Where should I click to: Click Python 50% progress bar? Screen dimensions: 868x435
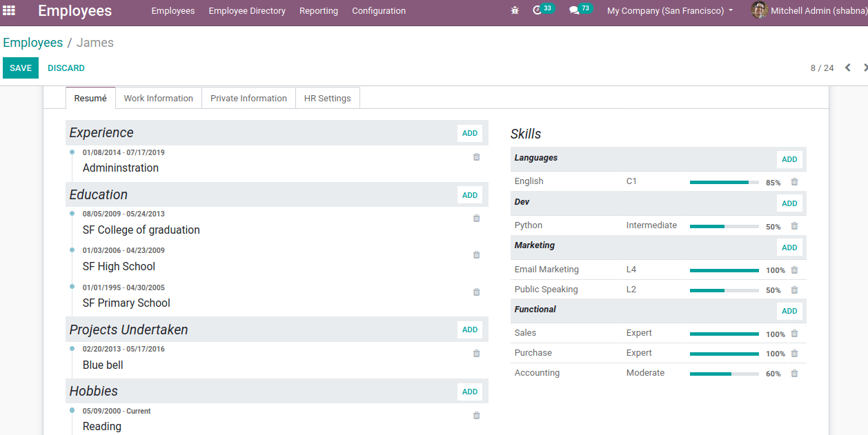coord(724,226)
